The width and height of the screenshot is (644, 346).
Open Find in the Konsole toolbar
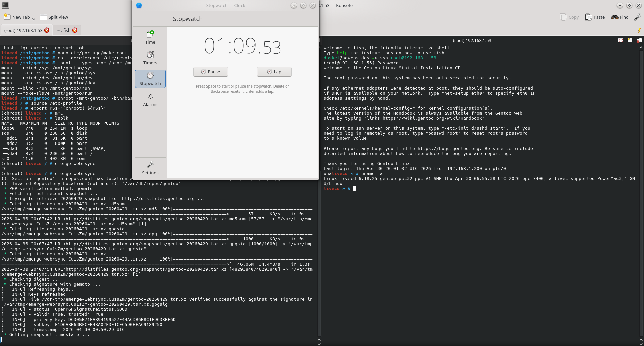coord(620,17)
